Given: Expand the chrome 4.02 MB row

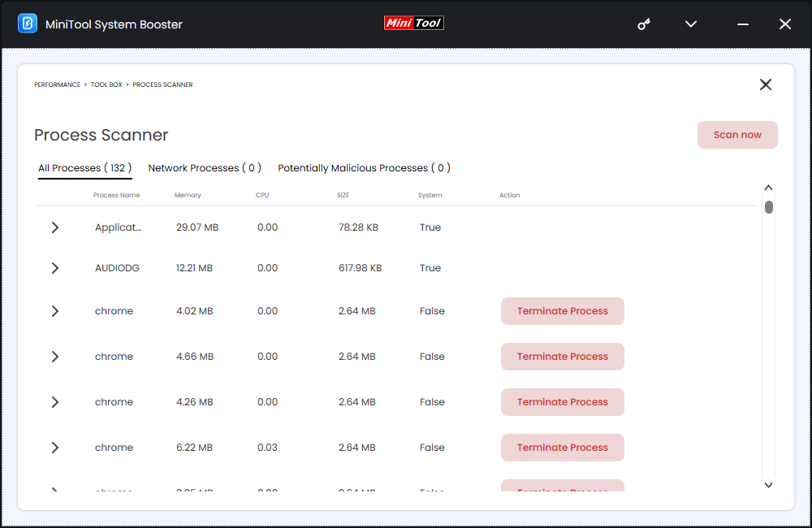Looking at the screenshot, I should click(55, 311).
